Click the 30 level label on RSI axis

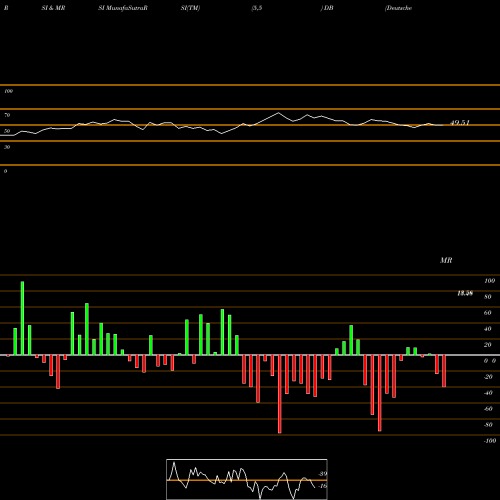(7, 147)
